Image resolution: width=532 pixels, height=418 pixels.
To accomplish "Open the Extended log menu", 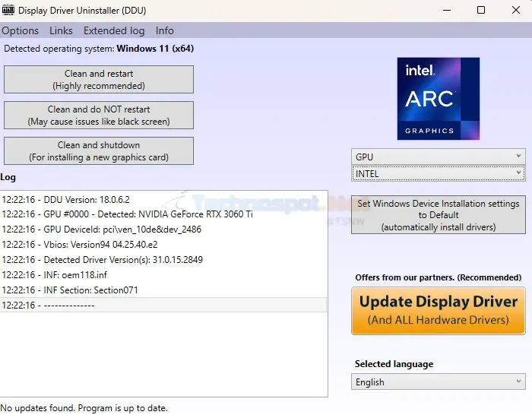I will pyautogui.click(x=114, y=31).
